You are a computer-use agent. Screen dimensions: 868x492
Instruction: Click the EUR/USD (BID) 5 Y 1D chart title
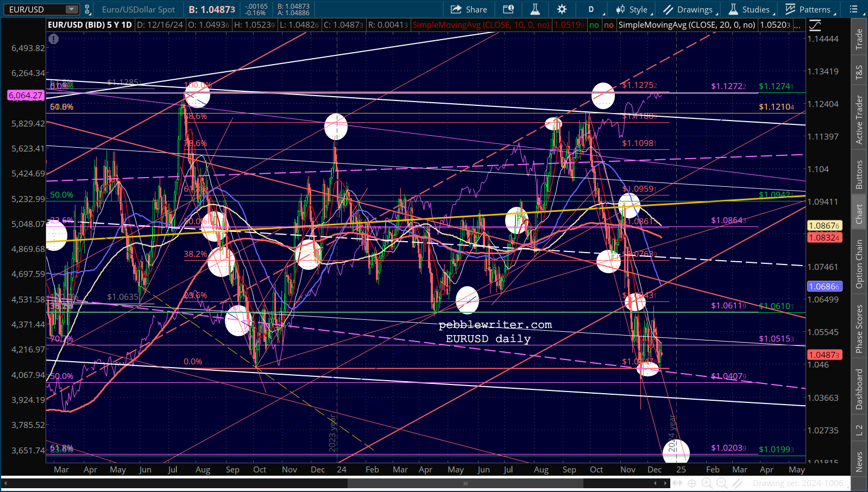90,25
